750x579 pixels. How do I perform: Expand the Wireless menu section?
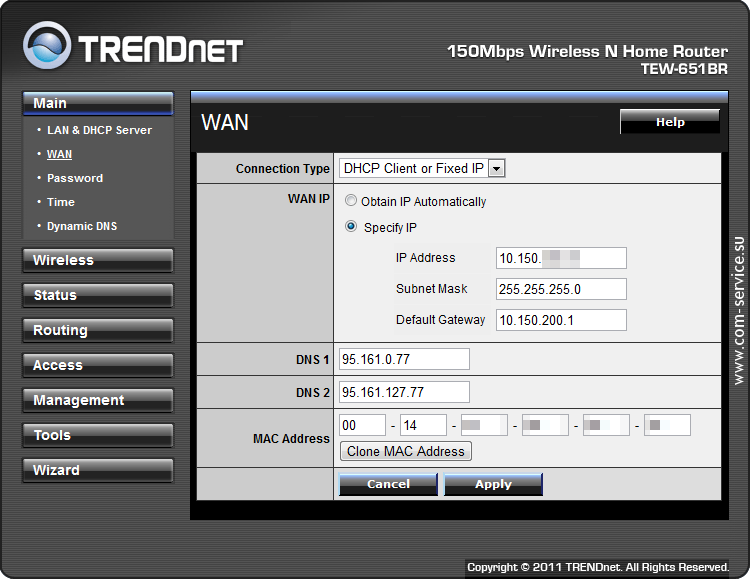point(98,260)
